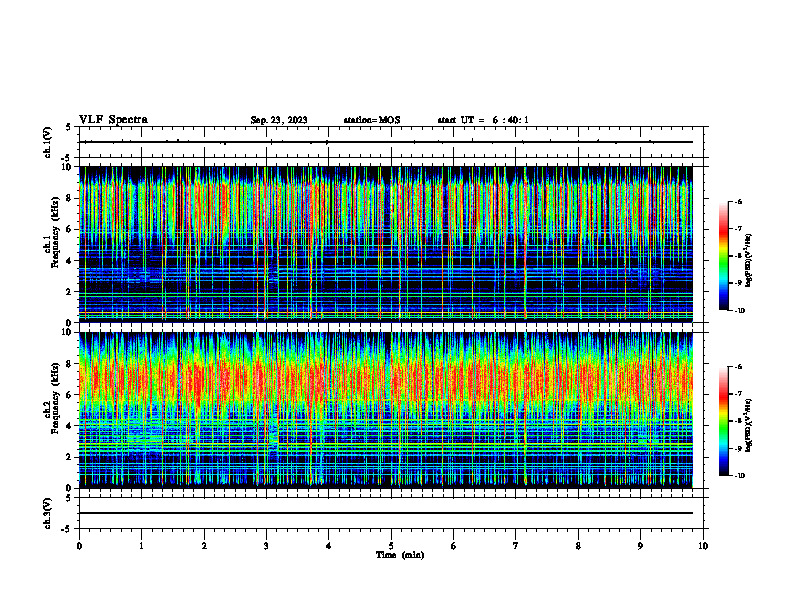Image resolution: width=792 pixels, height=612 pixels.
Task: Click the "-6" label on ch.2 color scale
Action: [738, 367]
